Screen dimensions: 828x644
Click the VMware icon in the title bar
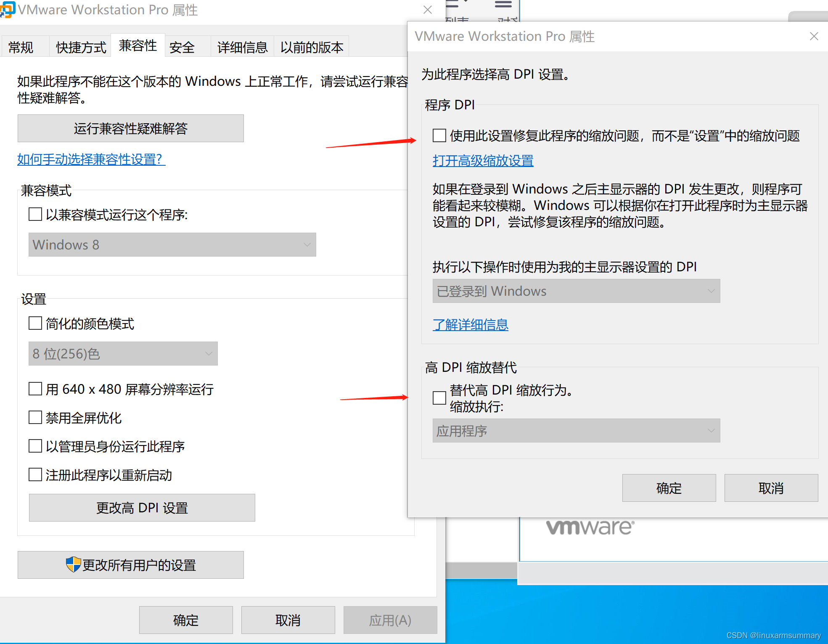pyautogui.click(x=7, y=9)
